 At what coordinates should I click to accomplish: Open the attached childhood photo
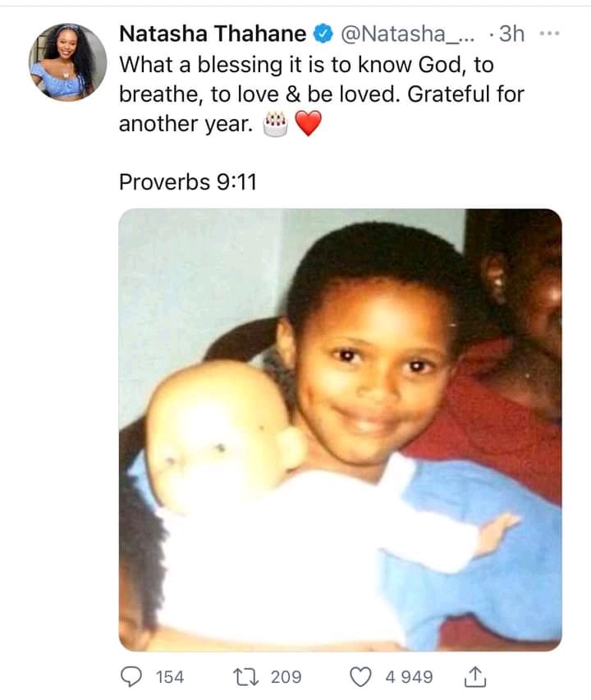[x=340, y=429]
